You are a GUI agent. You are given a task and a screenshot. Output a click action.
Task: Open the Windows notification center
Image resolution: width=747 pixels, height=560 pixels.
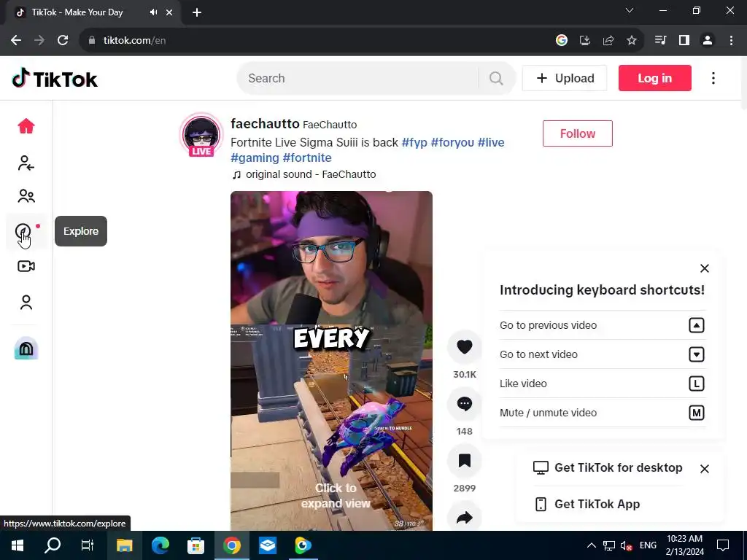(x=723, y=545)
